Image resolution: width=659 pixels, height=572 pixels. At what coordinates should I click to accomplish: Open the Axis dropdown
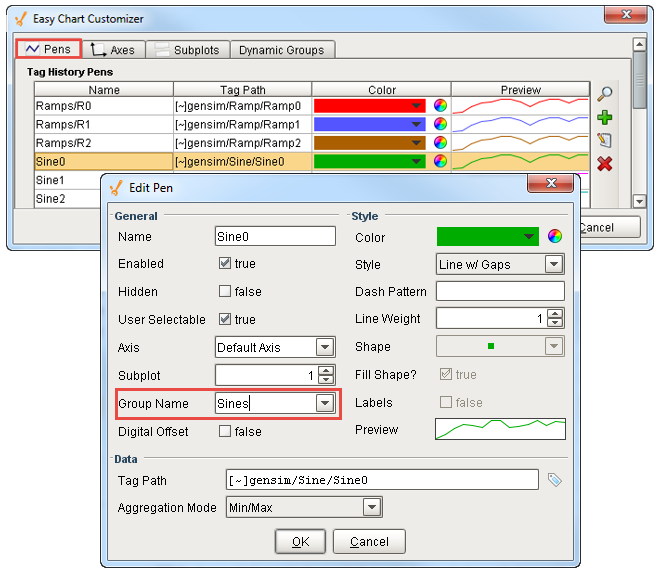coord(324,348)
